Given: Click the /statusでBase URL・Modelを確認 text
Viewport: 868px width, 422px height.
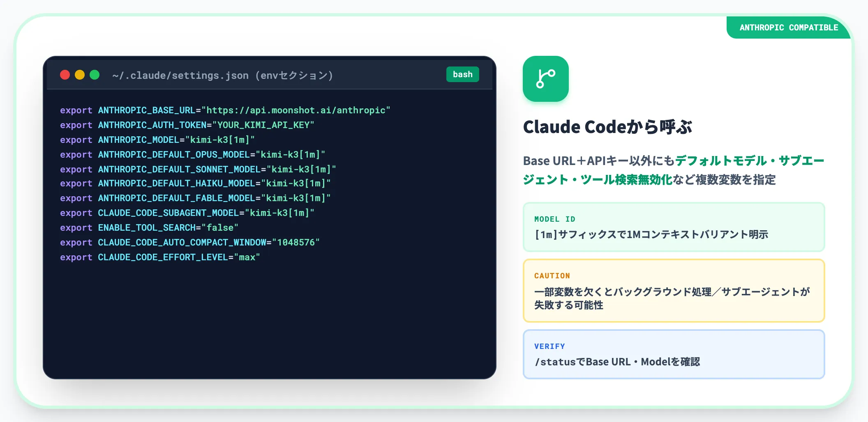Looking at the screenshot, I should (x=617, y=362).
